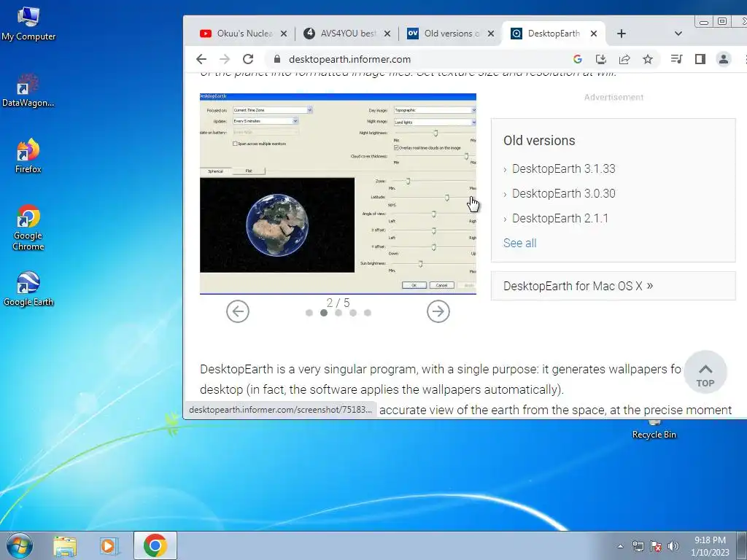Open the Firefox desktop shortcut
The image size is (747, 560).
point(28,156)
